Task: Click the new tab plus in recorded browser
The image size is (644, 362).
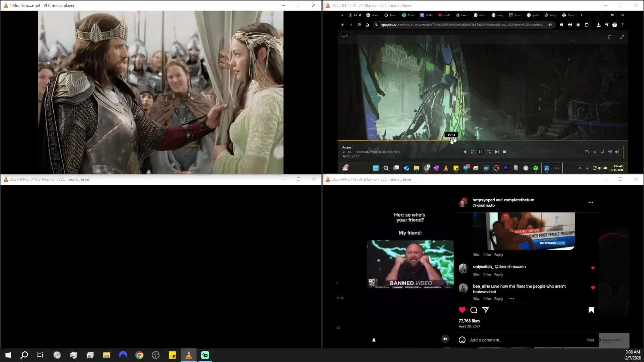Action: click(x=581, y=15)
